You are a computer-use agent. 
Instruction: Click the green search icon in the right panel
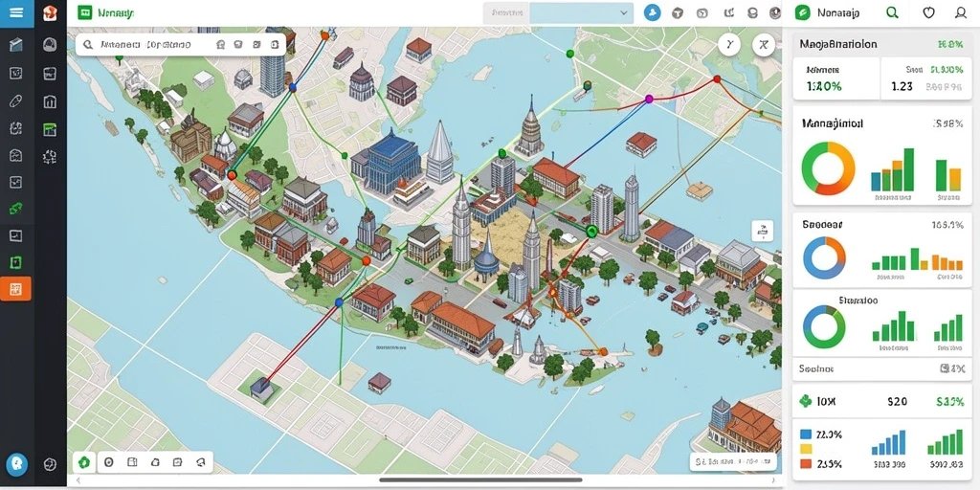892,12
